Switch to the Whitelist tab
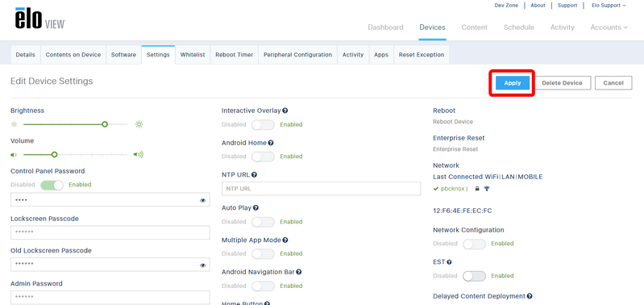This screenshot has width=644, height=305. tap(193, 55)
